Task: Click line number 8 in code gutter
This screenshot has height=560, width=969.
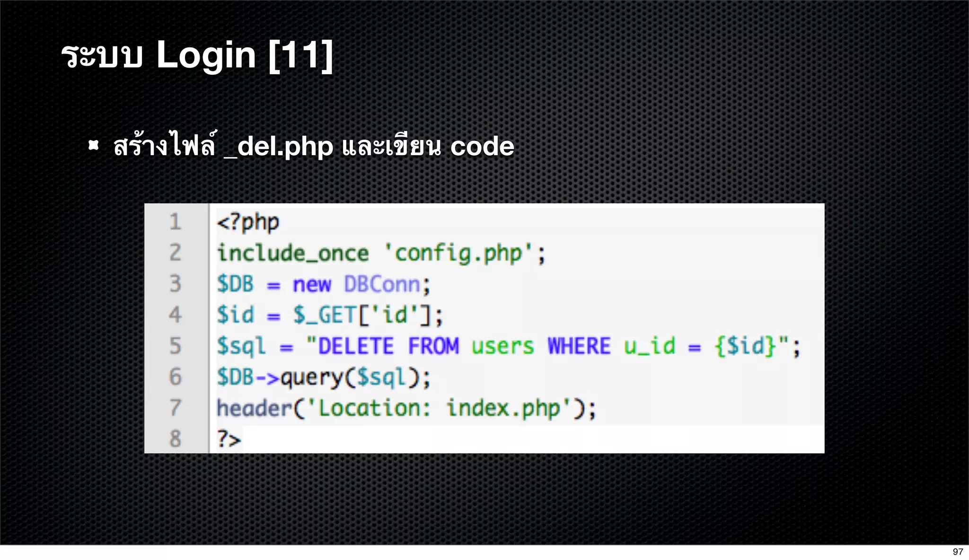Action: tap(176, 439)
